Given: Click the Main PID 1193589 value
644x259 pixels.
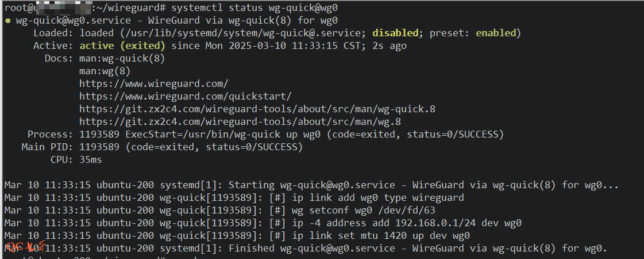Looking at the screenshot, I should [99, 147].
